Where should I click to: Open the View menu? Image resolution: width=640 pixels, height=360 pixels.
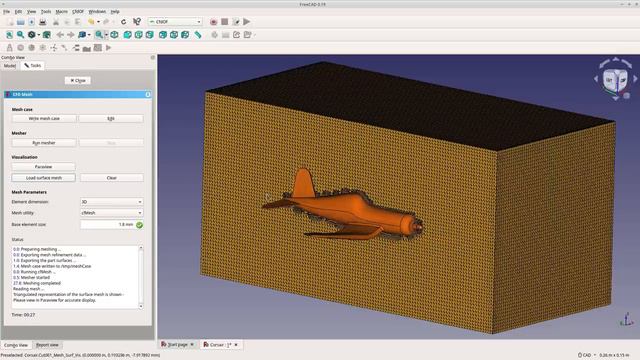pyautogui.click(x=31, y=11)
